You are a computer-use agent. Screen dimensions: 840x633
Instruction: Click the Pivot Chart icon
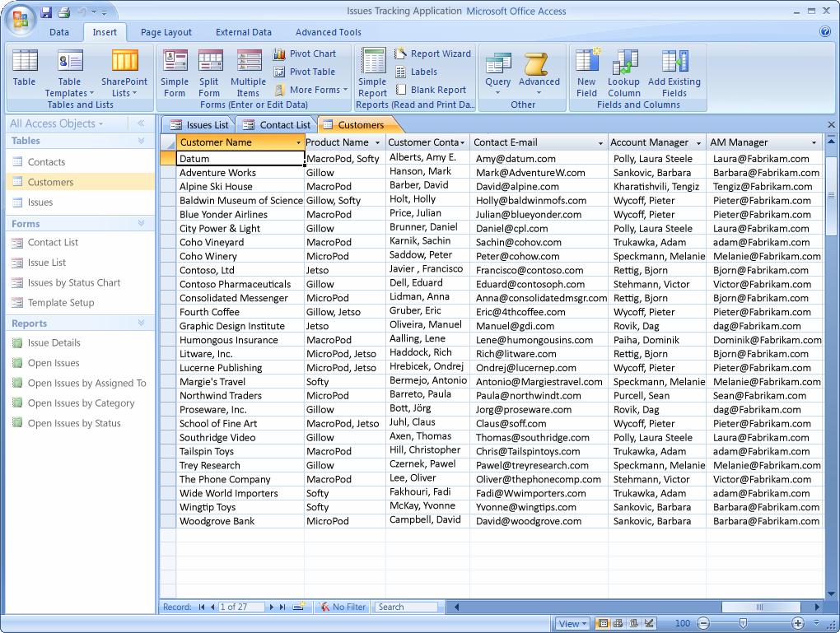pyautogui.click(x=281, y=54)
